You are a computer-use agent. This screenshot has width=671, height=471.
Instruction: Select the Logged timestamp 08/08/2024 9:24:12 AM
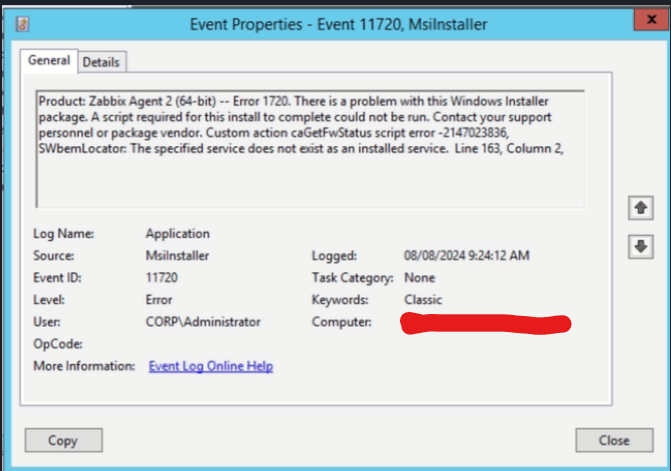(466, 256)
